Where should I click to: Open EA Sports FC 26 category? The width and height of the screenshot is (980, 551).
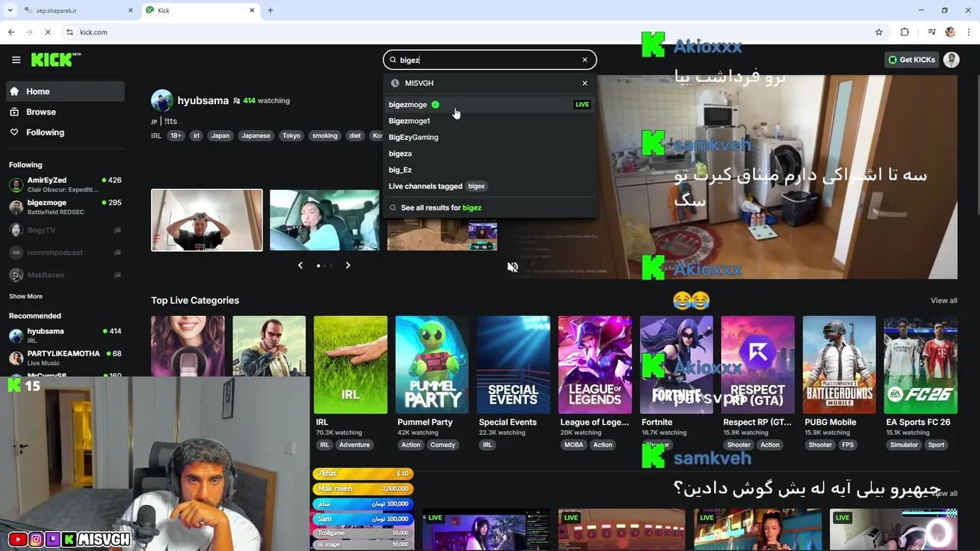tap(920, 364)
